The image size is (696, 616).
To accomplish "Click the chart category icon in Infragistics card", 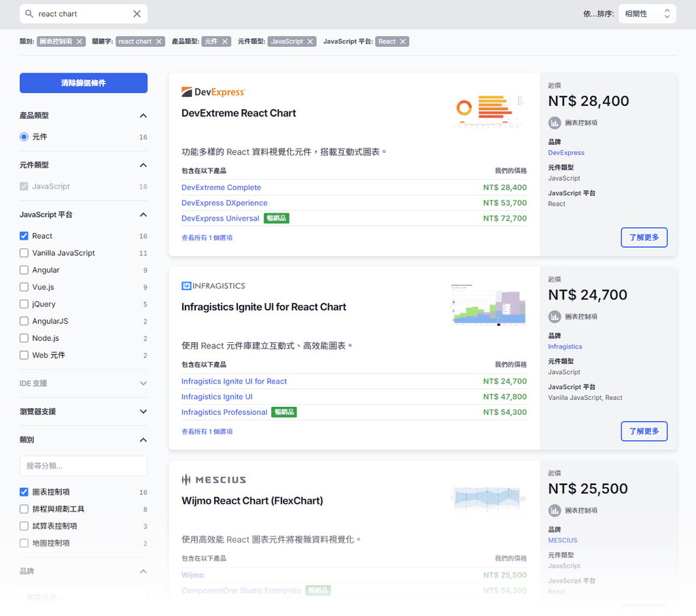I will tap(555, 316).
